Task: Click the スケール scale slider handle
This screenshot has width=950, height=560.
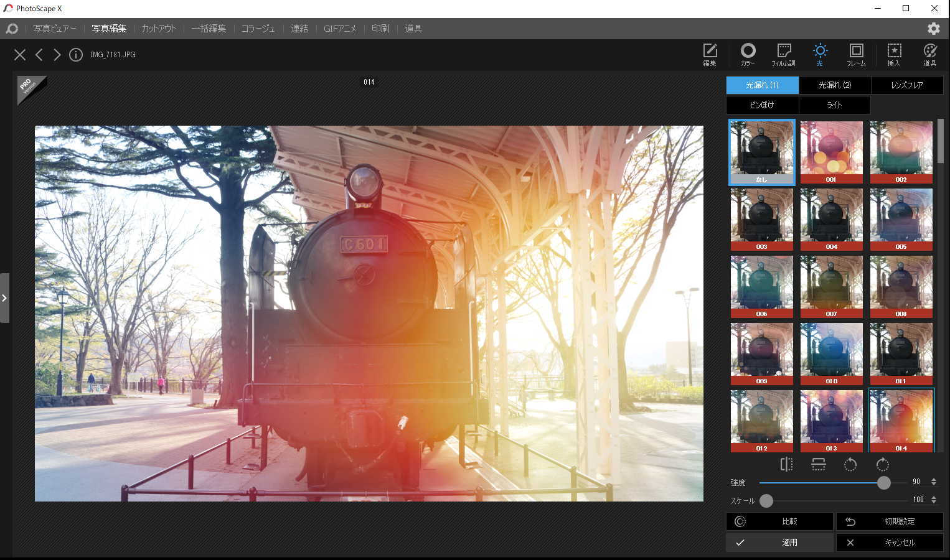Action: click(766, 501)
